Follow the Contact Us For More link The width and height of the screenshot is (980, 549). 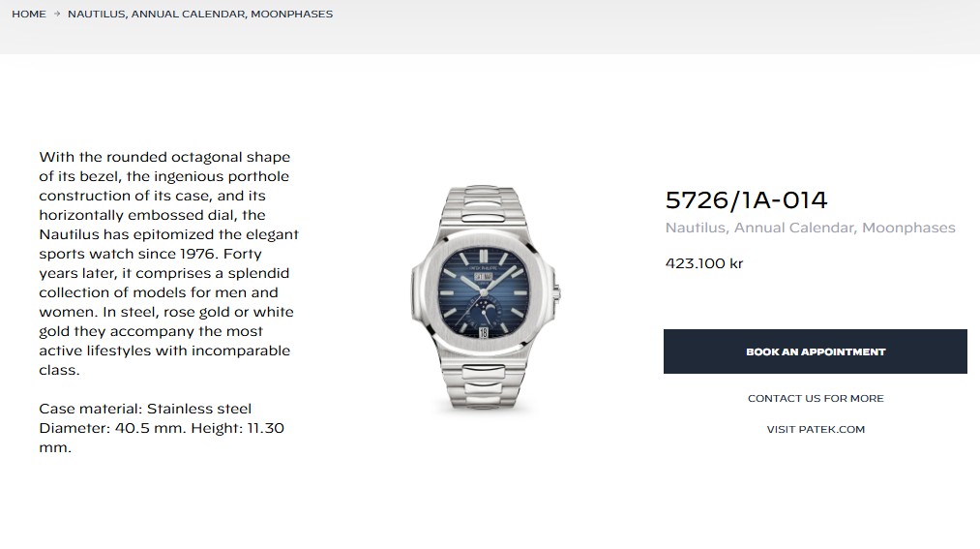816,398
